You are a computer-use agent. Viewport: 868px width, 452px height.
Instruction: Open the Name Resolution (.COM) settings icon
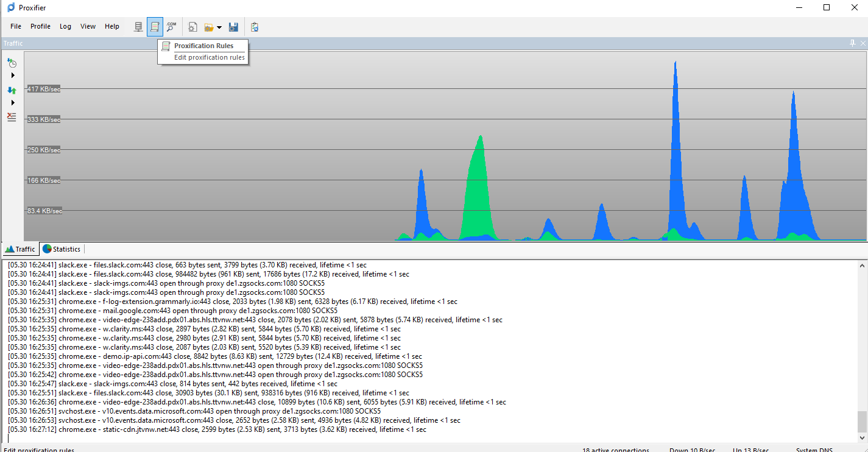(x=171, y=27)
